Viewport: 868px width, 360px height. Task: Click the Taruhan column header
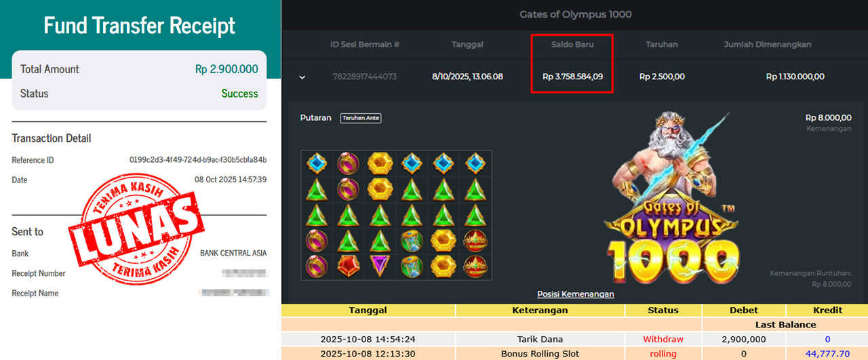pyautogui.click(x=662, y=45)
